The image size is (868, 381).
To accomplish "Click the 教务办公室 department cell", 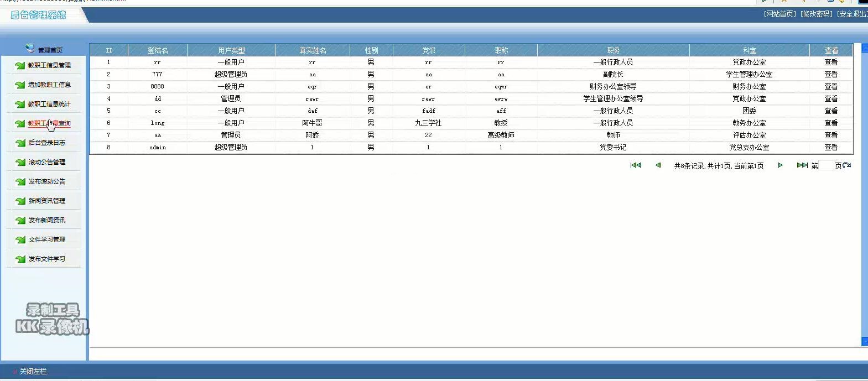I will (749, 123).
